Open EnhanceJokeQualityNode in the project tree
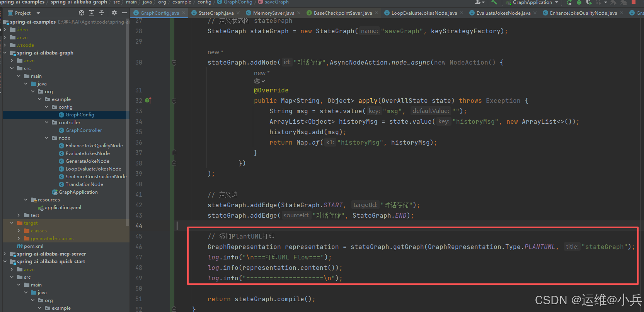The image size is (644, 312). (x=94, y=145)
